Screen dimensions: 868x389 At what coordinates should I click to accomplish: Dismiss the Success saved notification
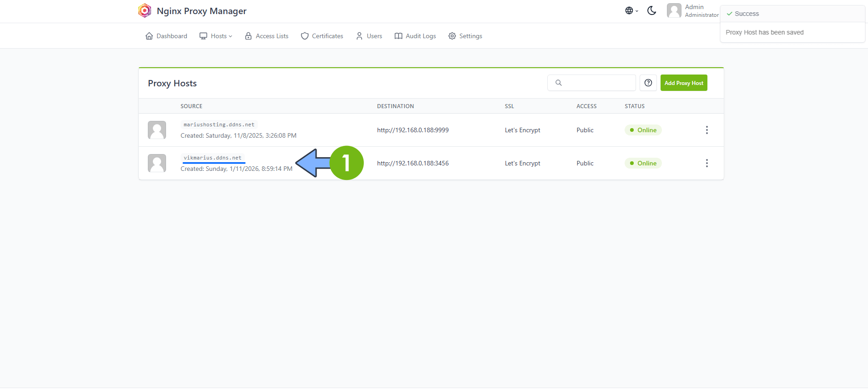tap(792, 24)
